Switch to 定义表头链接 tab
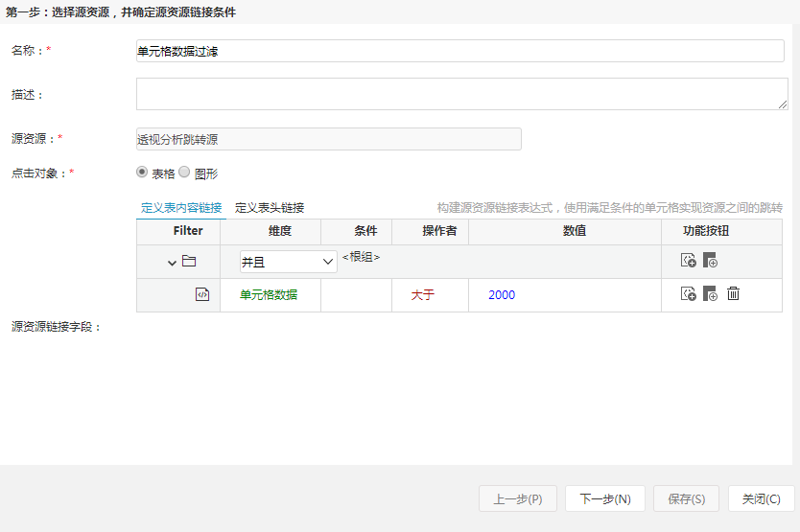The image size is (800, 532). [270, 208]
